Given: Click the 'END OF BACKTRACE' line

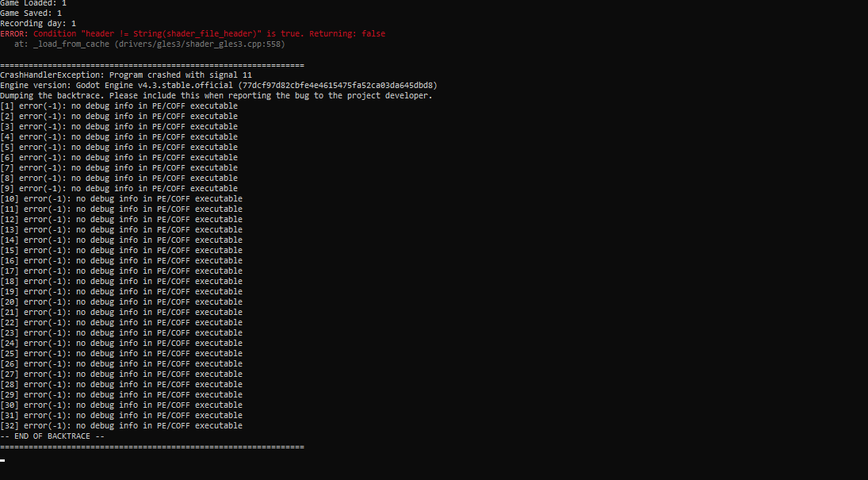Looking at the screenshot, I should click(52, 436).
